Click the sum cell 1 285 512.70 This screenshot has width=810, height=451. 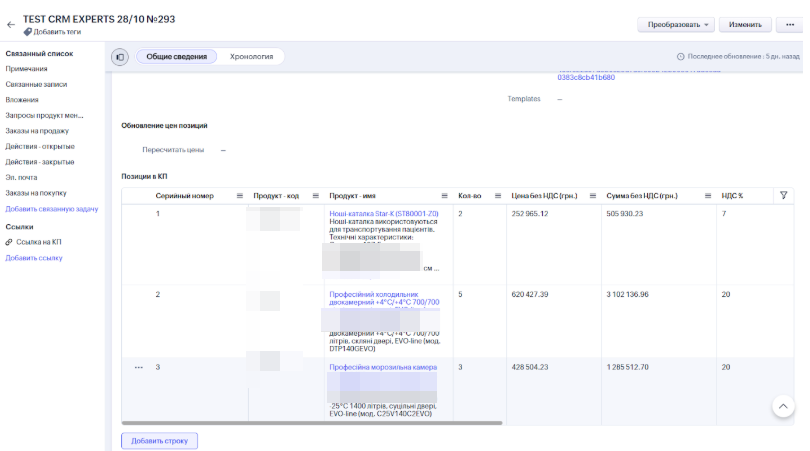click(x=627, y=367)
